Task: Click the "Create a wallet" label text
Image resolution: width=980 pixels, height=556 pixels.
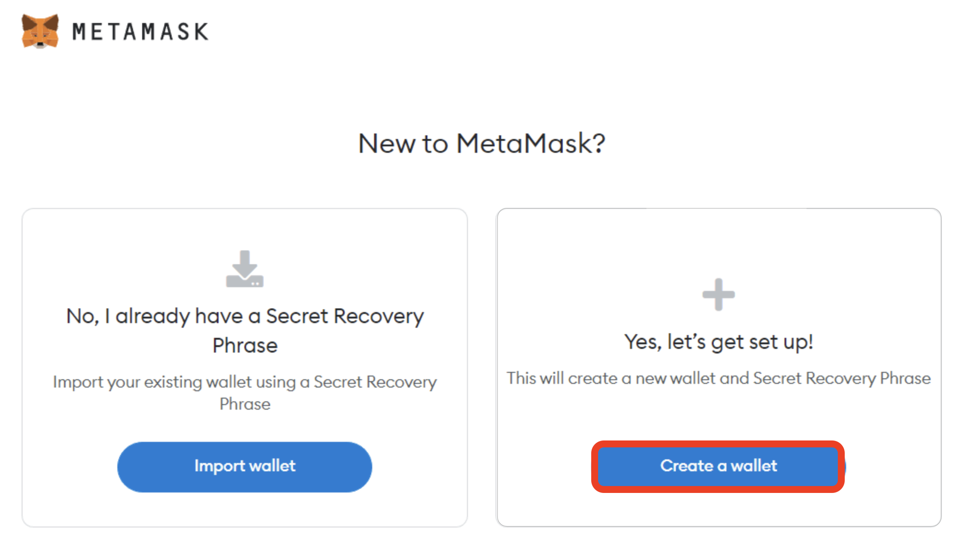Action: tap(718, 466)
